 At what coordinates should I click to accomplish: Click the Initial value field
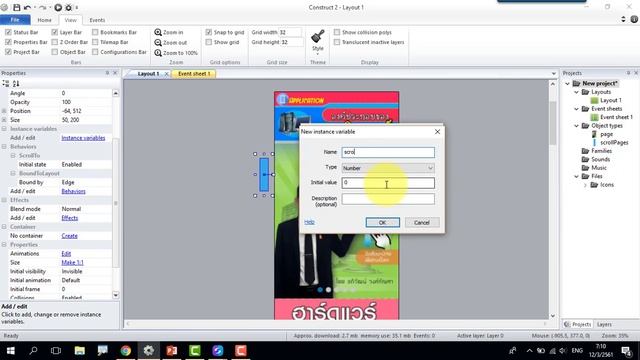388,183
